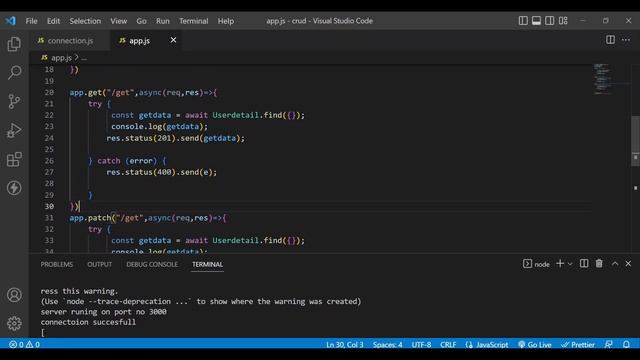This screenshot has height=360, width=640.
Task: Split the editor to the right
Action: [610, 40]
